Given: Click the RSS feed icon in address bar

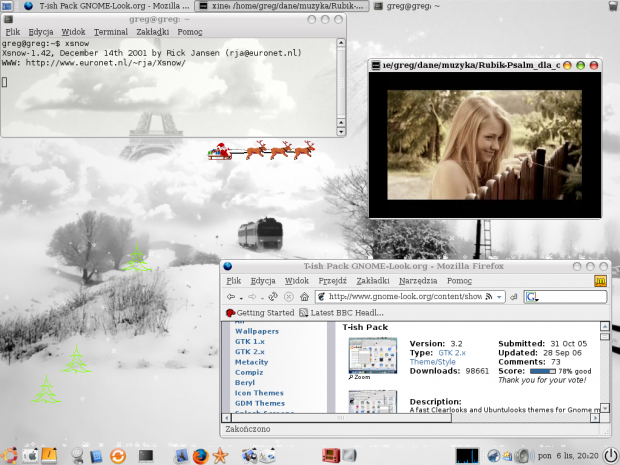Looking at the screenshot, I should pyautogui.click(x=489, y=297).
